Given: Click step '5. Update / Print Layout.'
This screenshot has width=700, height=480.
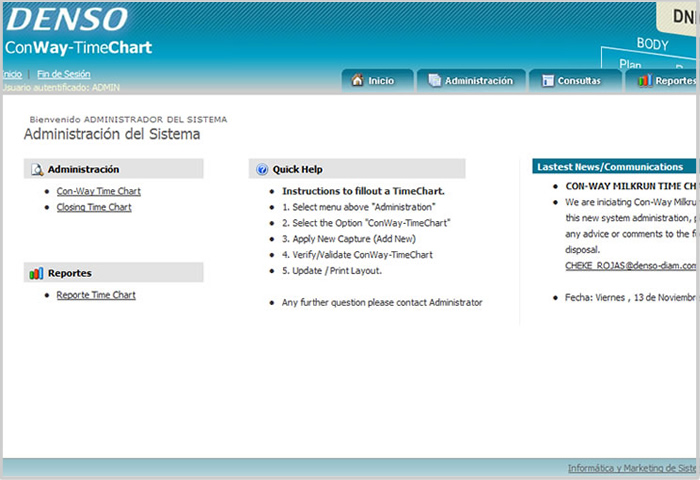Looking at the screenshot, I should pos(332,271).
